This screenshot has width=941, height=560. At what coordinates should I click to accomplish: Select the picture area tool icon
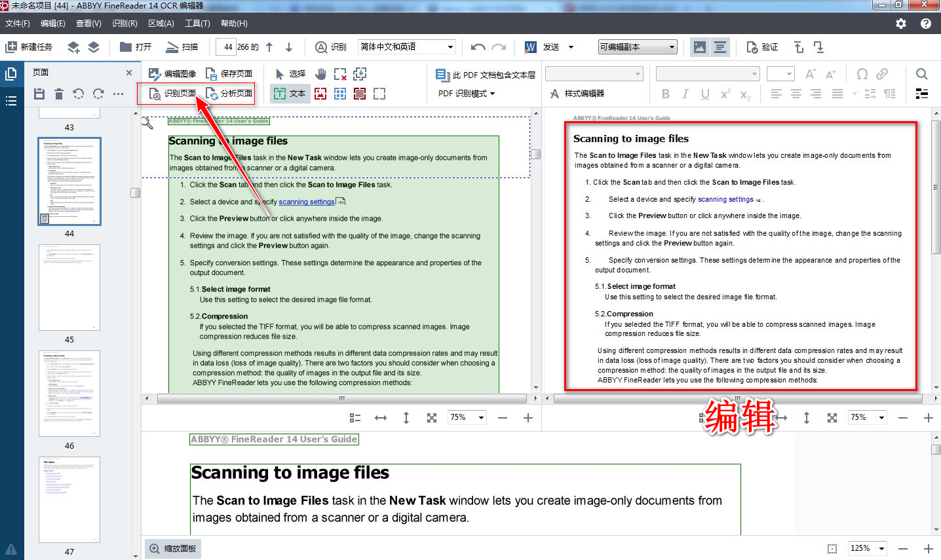[x=320, y=94]
